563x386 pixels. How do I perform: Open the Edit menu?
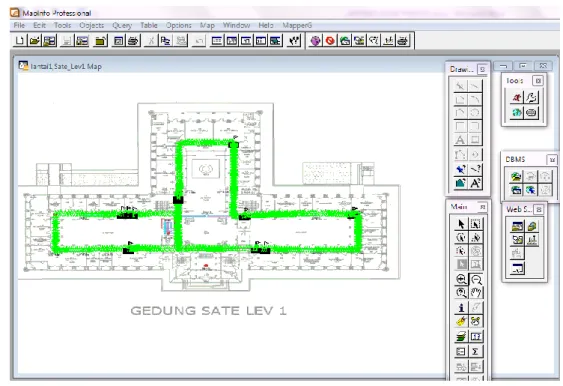click(39, 25)
